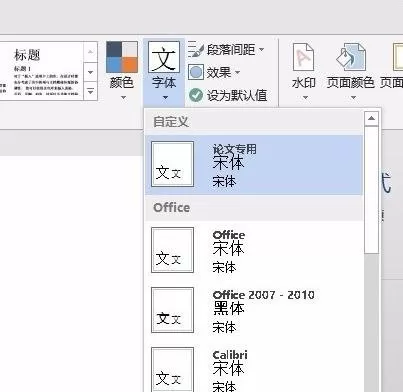Image resolution: width=403 pixels, height=392 pixels.
Task: Click the font list scrollbar thumb
Action: pos(371,190)
